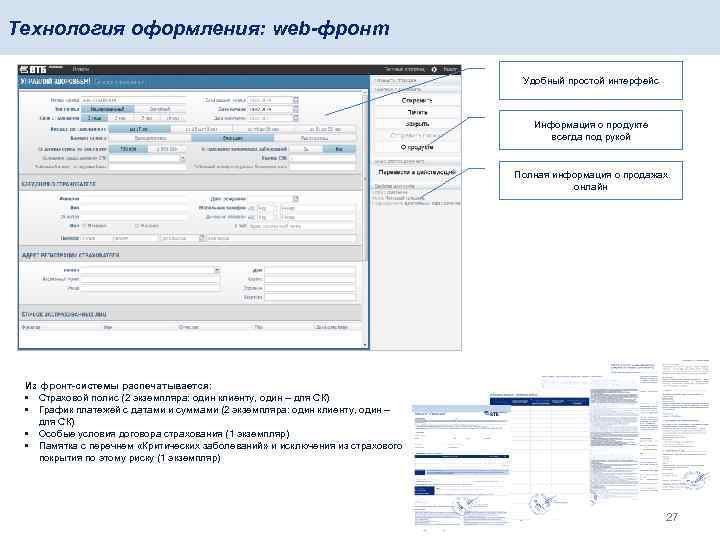
Task: Click Закрыть button in right panel
Action: (416, 124)
